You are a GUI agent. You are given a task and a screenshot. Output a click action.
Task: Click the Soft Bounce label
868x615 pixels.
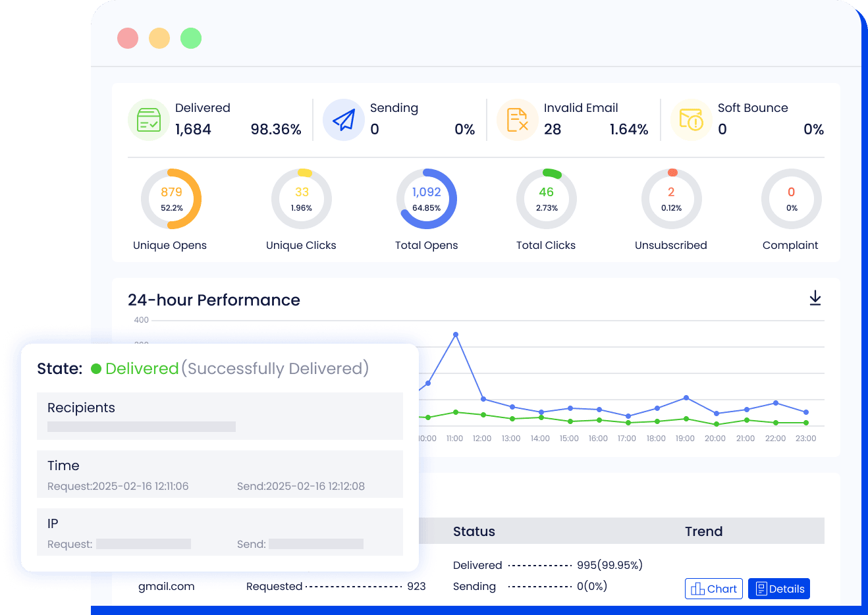(x=753, y=108)
